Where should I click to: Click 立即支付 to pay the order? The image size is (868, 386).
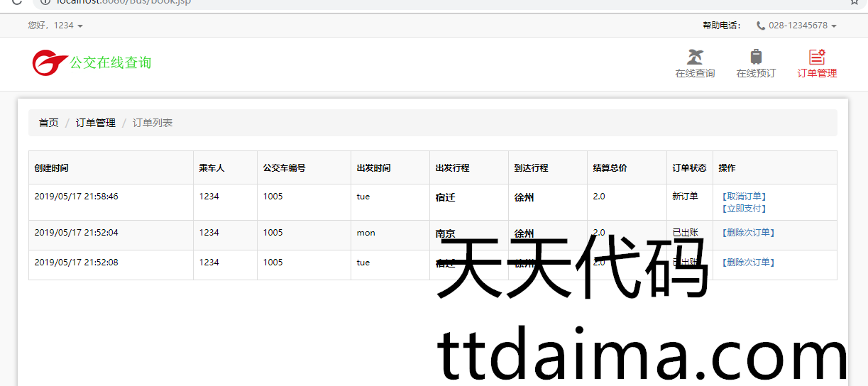pyautogui.click(x=744, y=209)
